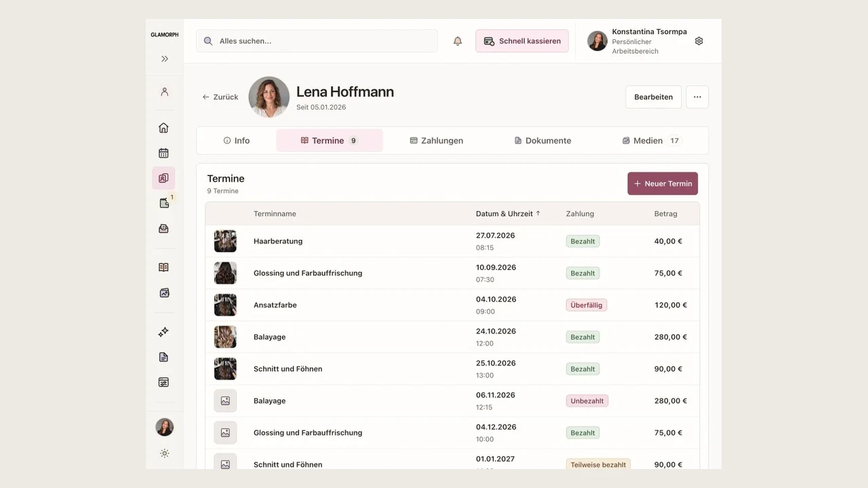Viewport: 868px width, 488px height.
Task: Click the Terminname column header
Action: tap(275, 213)
